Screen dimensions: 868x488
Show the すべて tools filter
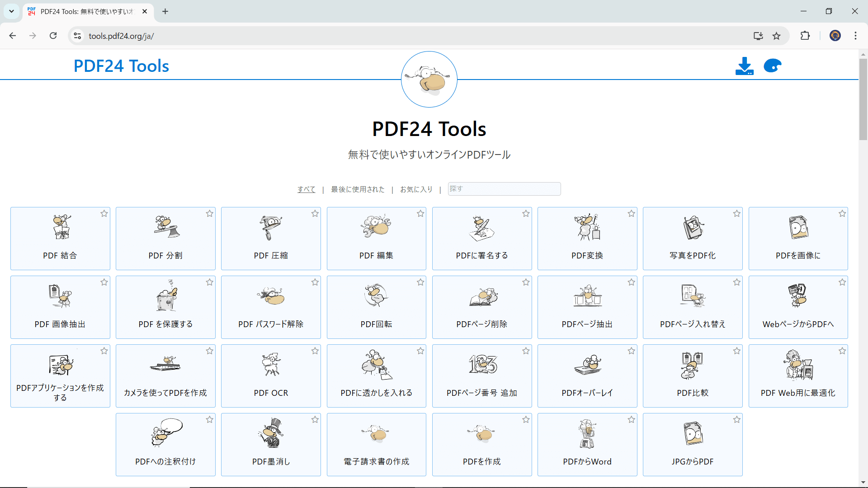click(x=306, y=189)
